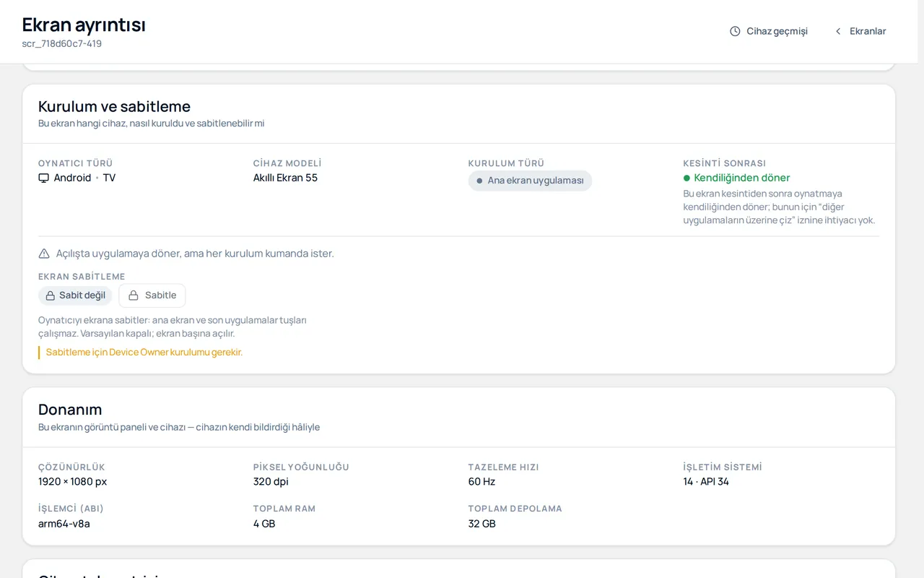This screenshot has height=578, width=924.
Task: Click the clock icon beside Cihaz geçmişi
Action: (735, 31)
